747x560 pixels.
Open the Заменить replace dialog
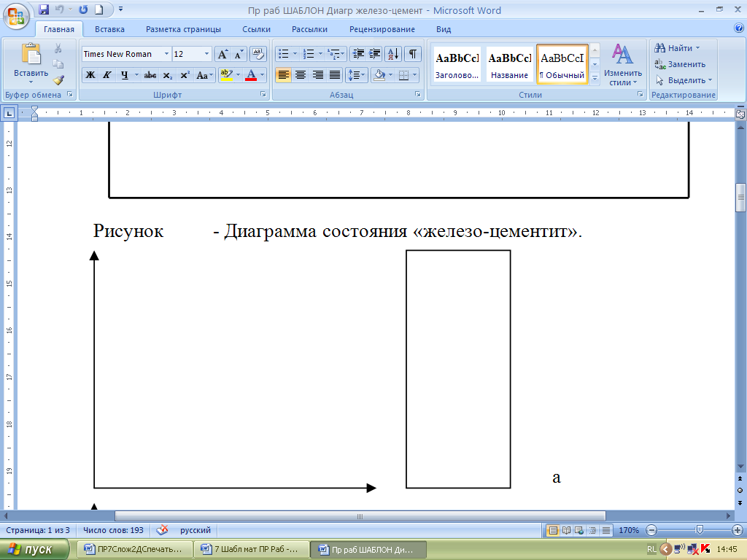pos(680,64)
